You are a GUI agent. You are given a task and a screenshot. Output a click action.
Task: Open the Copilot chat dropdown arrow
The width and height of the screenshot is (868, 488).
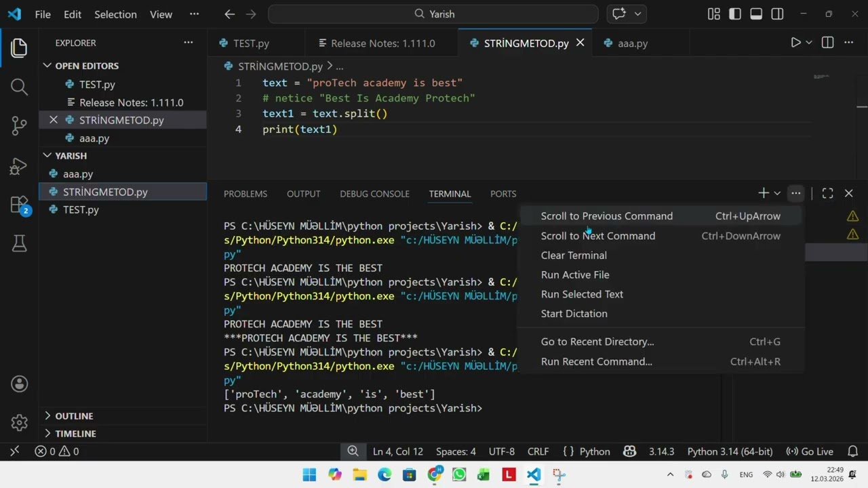click(x=637, y=14)
